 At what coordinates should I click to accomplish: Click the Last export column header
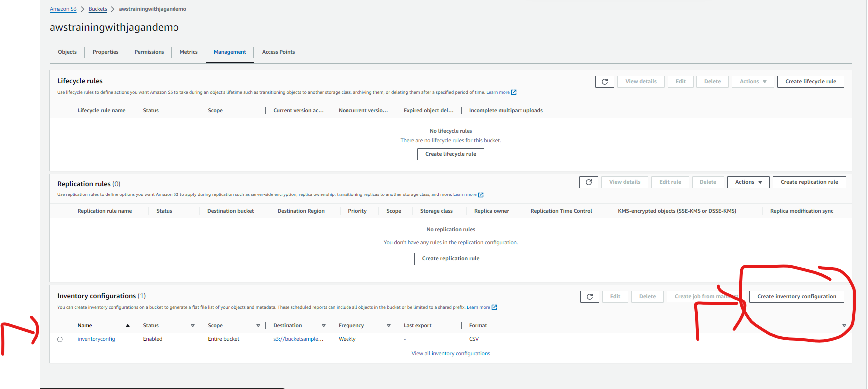pos(418,326)
